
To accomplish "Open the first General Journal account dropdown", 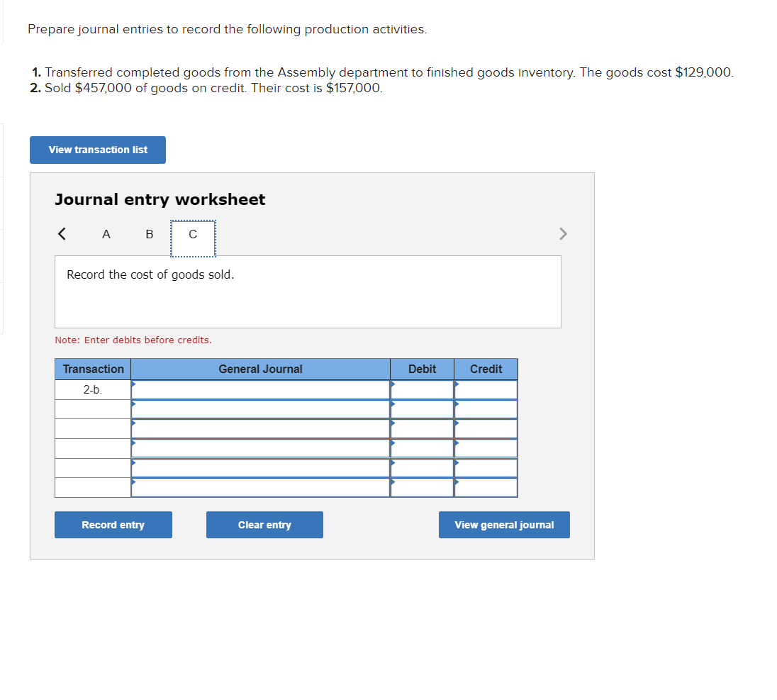I will click(260, 389).
